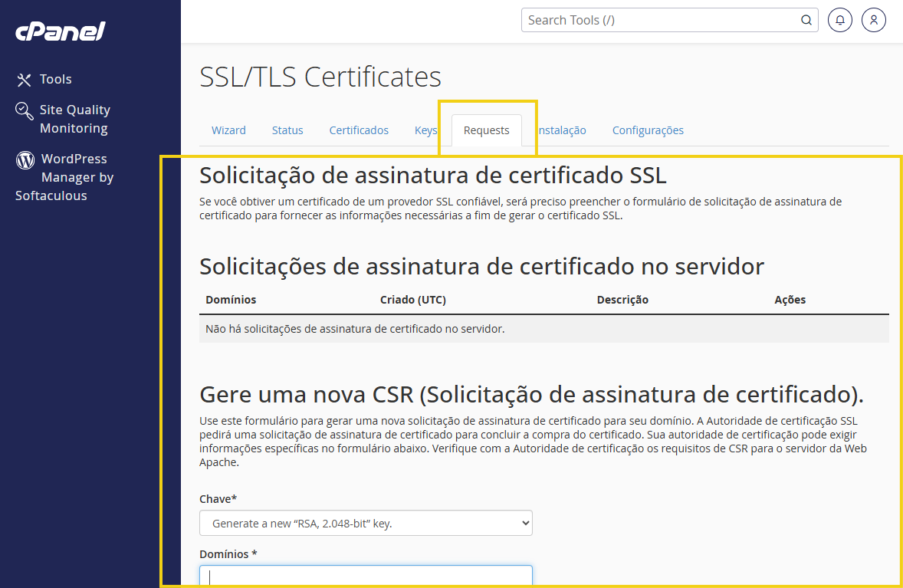Open the user account menu icon
903x588 pixels.
874,20
